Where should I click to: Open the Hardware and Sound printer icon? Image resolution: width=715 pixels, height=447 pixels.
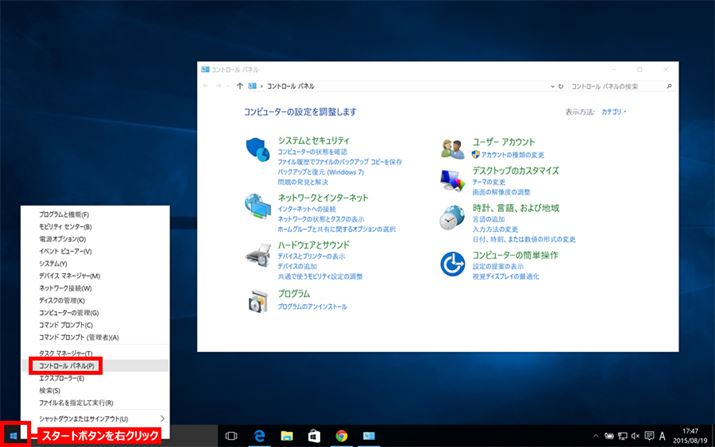tap(257, 254)
